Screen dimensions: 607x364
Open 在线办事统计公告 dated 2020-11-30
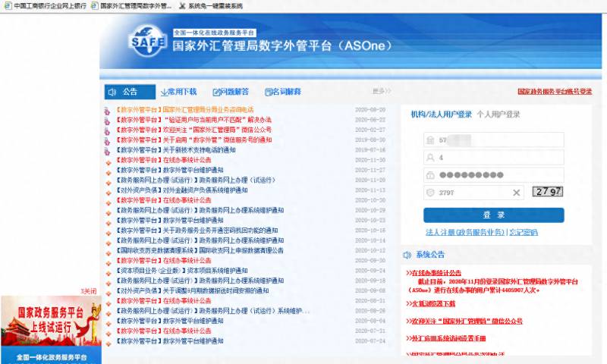point(163,160)
